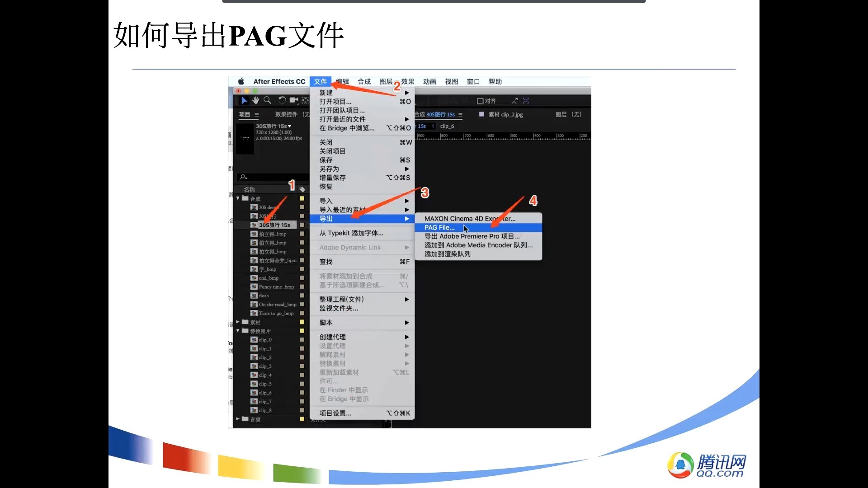Click the clip_0 footage icon
Image resolution: width=868 pixels, height=488 pixels.
[x=254, y=340]
